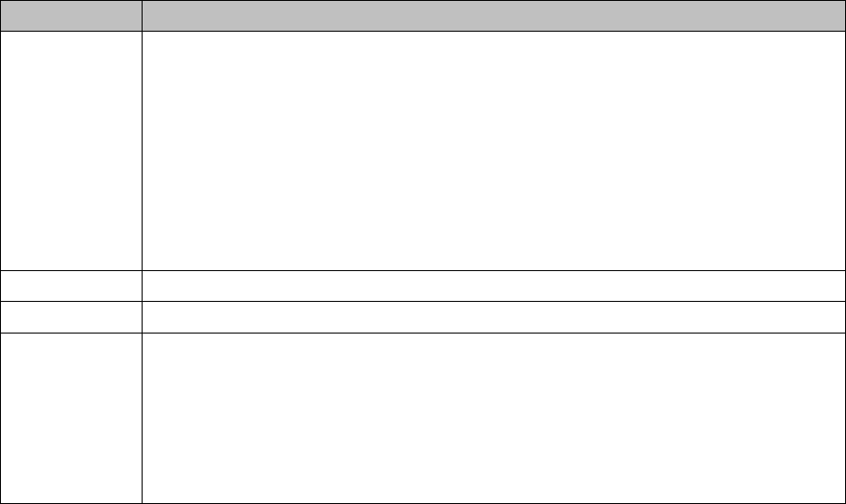Click the gray header cell of the narrow column
The width and height of the screenshot is (846, 504).
pyautogui.click(x=71, y=16)
